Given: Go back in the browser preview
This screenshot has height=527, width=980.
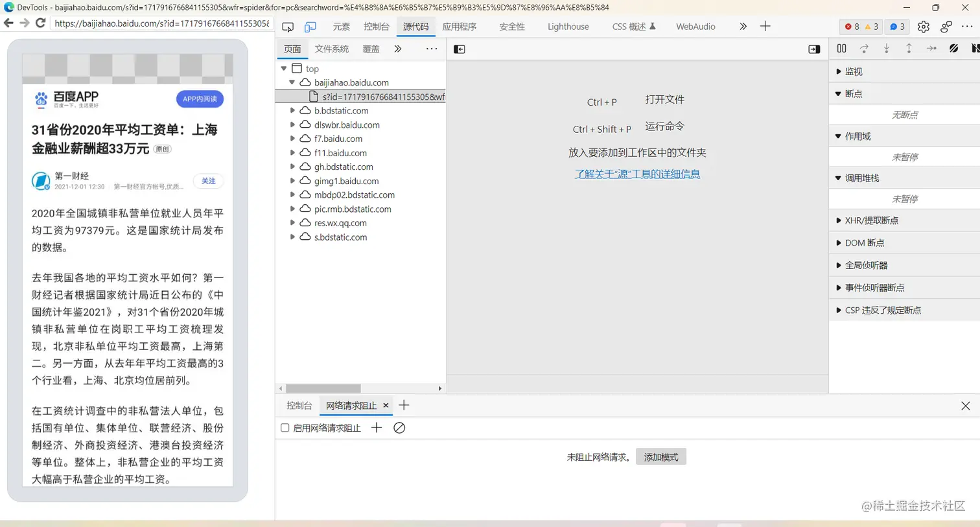Looking at the screenshot, I should point(8,23).
